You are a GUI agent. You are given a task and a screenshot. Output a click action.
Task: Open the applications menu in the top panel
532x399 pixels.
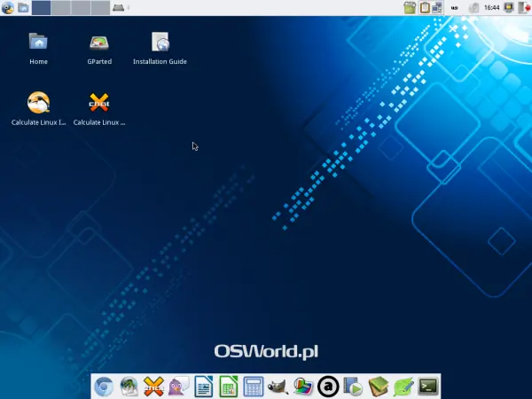pos(7,7)
